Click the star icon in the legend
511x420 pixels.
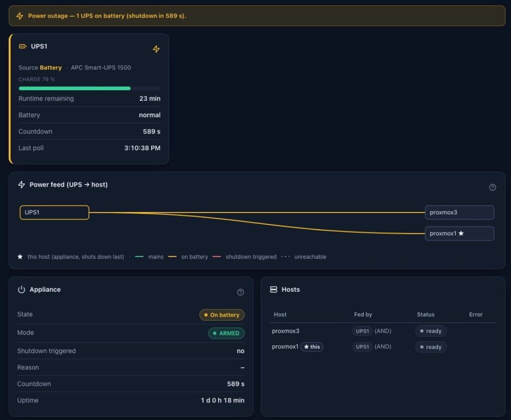(20, 257)
